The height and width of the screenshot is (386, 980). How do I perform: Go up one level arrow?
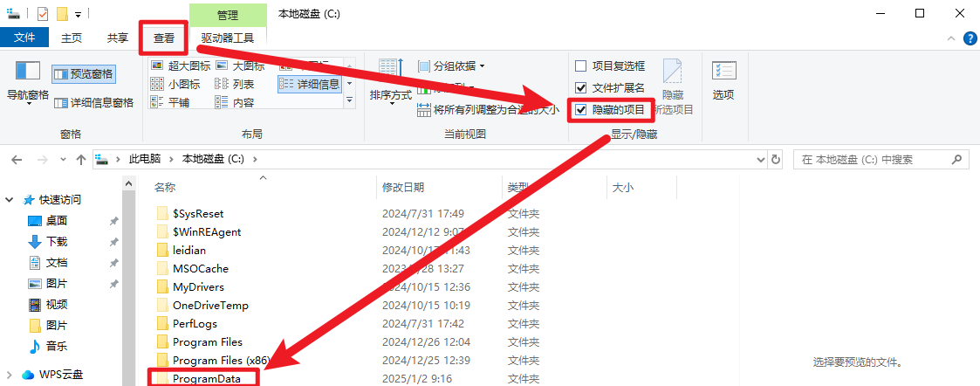(80, 160)
